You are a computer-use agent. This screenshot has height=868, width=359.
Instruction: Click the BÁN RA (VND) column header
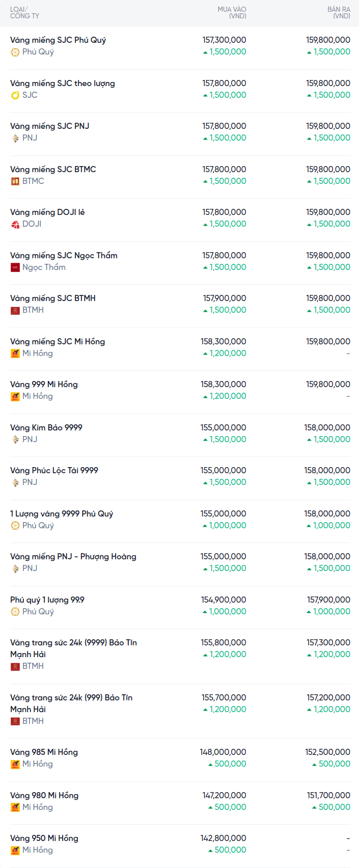[x=339, y=13]
